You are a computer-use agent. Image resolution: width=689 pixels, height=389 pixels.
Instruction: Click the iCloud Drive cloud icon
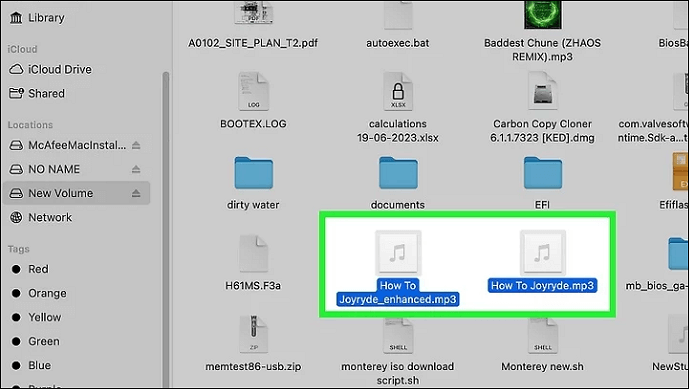(x=16, y=69)
